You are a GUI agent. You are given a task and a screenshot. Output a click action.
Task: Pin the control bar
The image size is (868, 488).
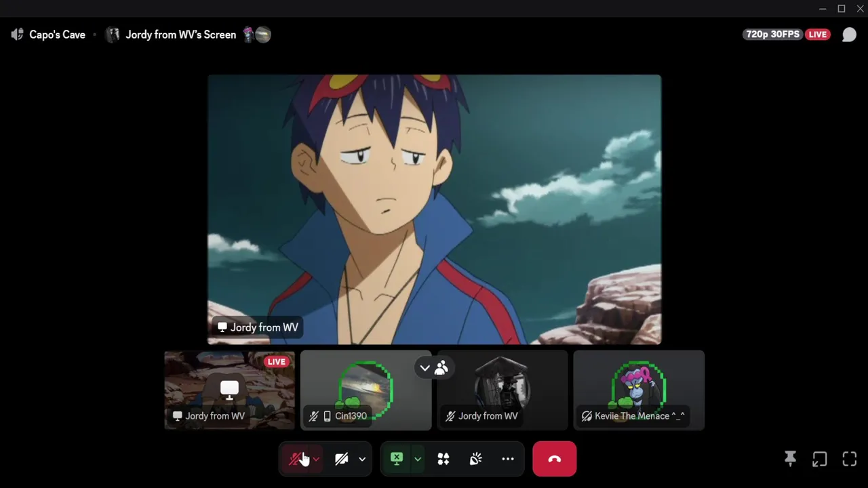pyautogui.click(x=790, y=459)
